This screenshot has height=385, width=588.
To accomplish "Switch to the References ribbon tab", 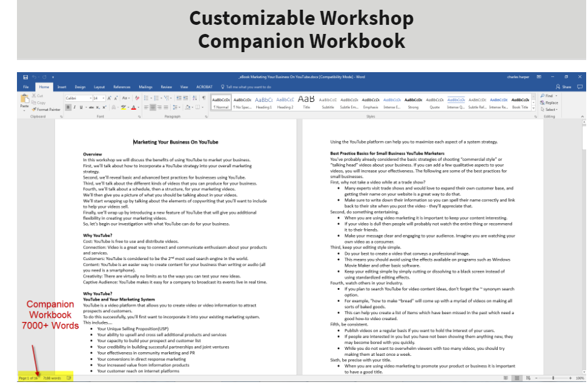I will (x=122, y=87).
